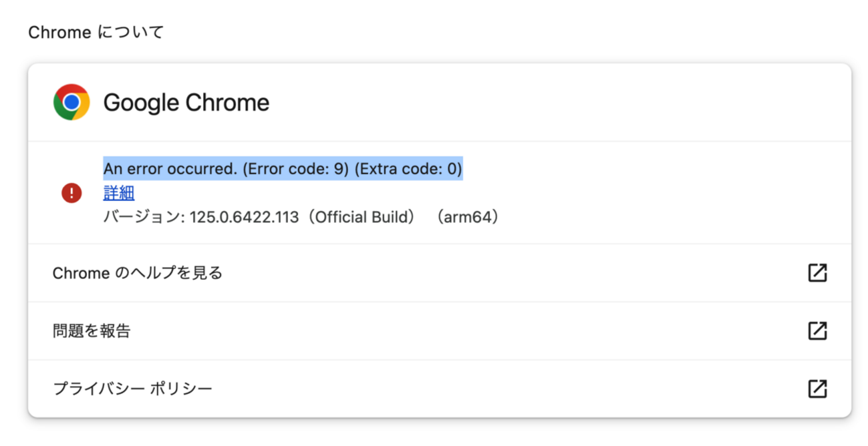This screenshot has height=446, width=868.
Task: Click the version number 125.0.6422.113
Action: point(244,218)
